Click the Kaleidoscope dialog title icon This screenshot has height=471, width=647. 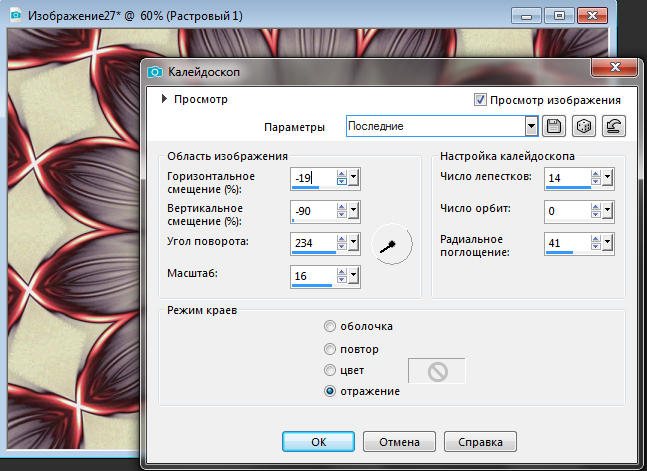[x=155, y=72]
